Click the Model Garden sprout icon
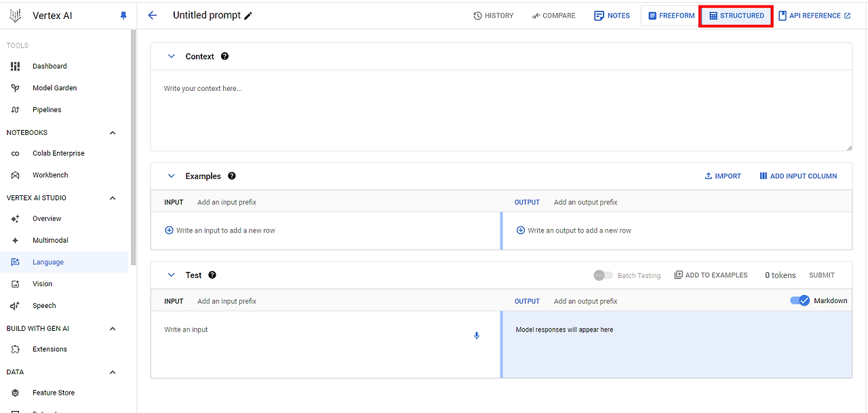Viewport: 868px width, 413px height. pos(16,87)
